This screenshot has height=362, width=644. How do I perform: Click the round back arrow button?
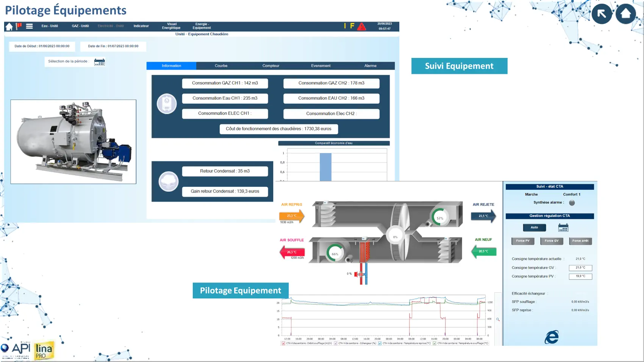(602, 14)
